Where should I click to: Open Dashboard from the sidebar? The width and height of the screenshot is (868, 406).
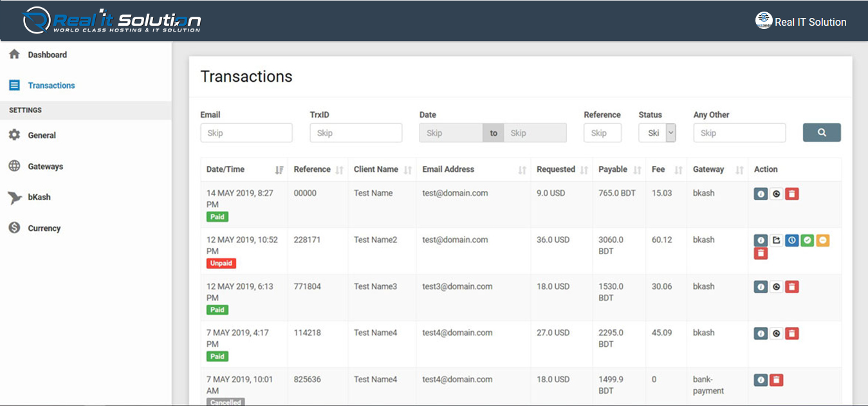[47, 55]
